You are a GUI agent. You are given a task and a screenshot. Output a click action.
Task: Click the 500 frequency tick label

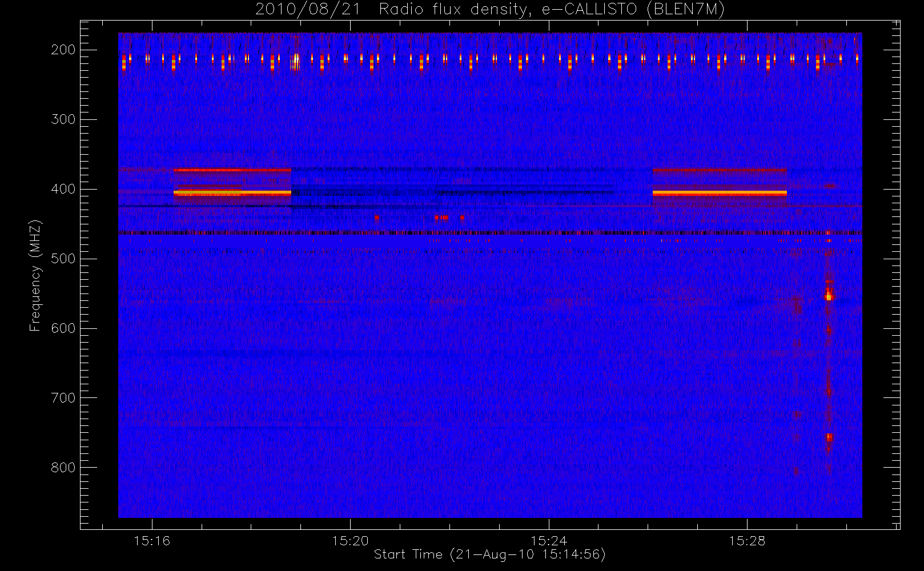click(x=63, y=259)
